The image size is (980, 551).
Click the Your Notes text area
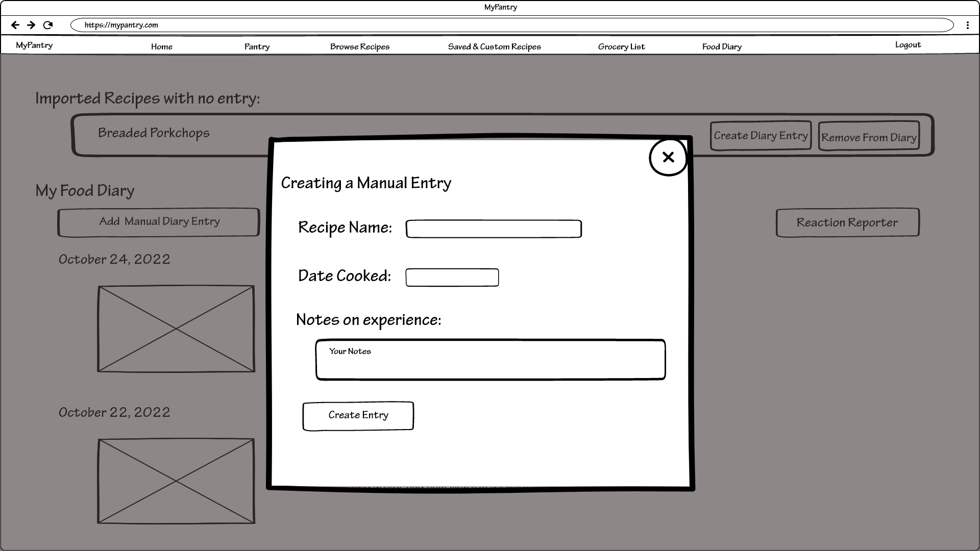490,360
